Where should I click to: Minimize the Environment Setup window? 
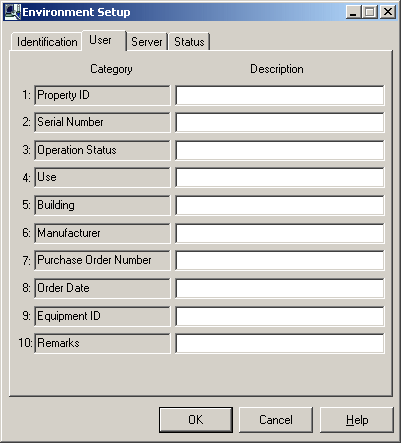pyautogui.click(x=353, y=12)
